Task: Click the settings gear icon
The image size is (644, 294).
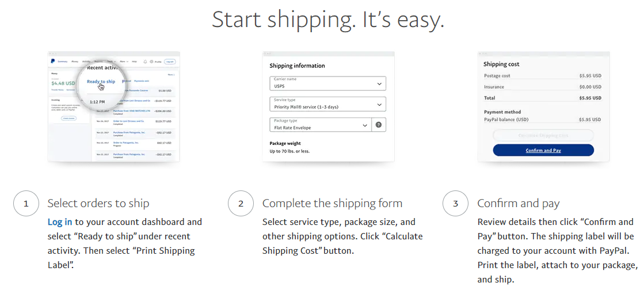Action: point(151,62)
